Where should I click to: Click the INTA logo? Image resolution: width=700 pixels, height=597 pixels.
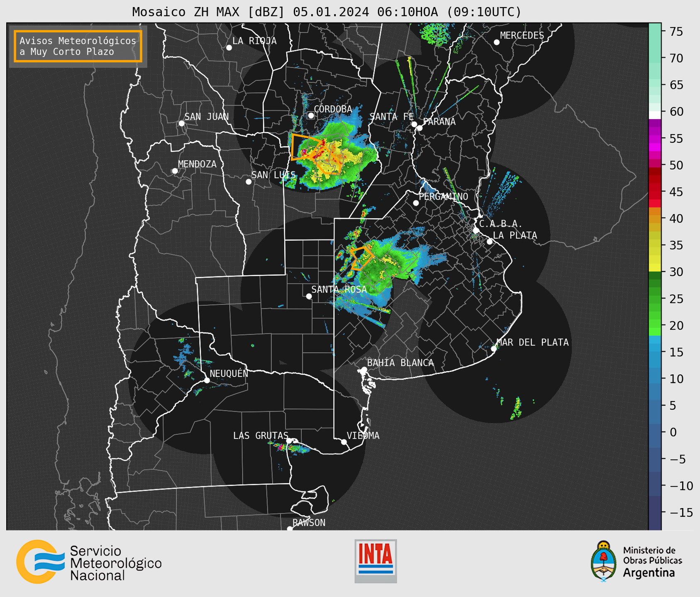click(x=376, y=561)
